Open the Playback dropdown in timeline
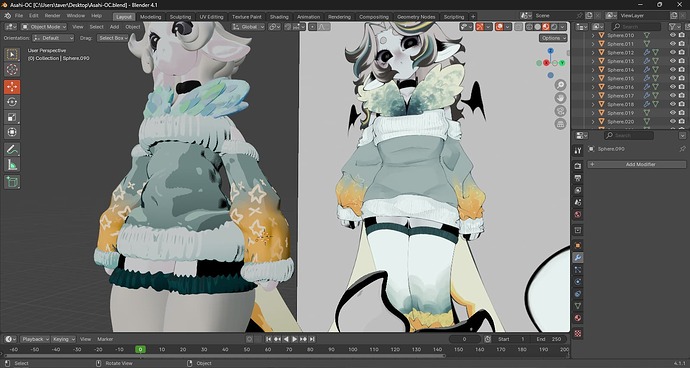Viewport: 690px width, 368px height. 35,339
